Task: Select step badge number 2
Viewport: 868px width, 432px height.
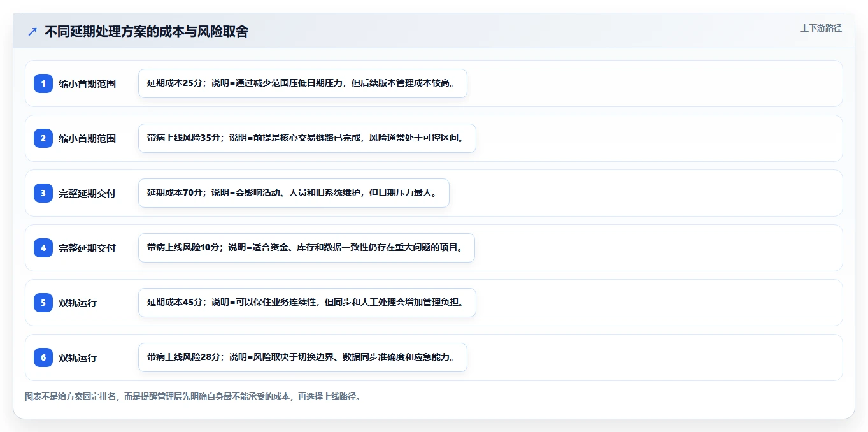Action: tap(43, 138)
